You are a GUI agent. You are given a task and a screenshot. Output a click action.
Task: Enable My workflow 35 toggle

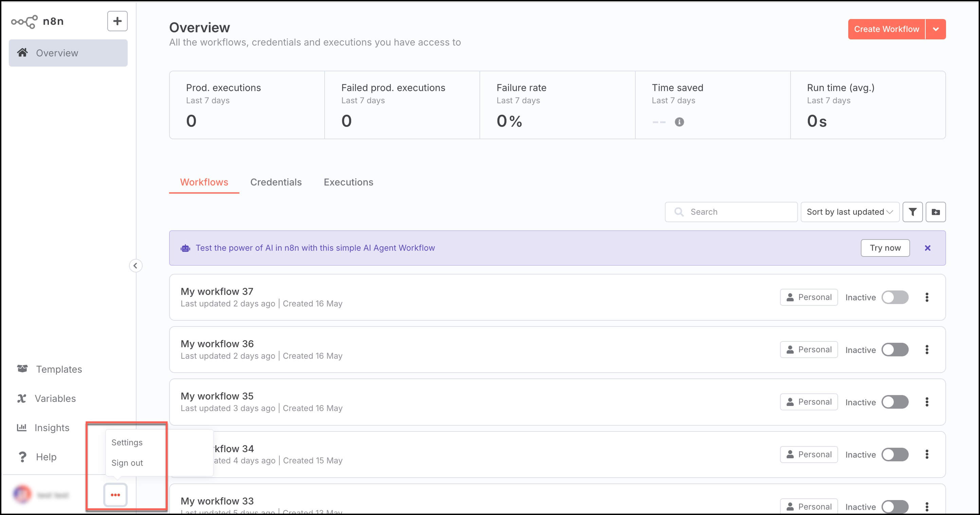click(x=895, y=402)
